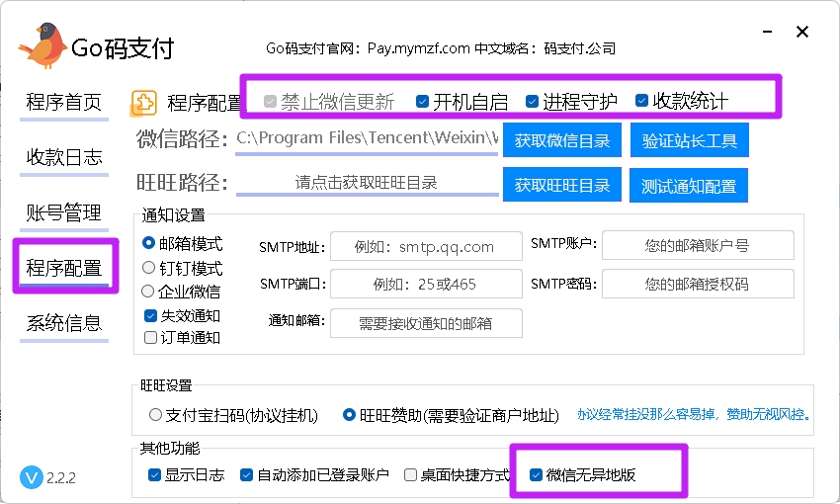Click the 旺旺路径 input field
Image resolution: width=840 pixels, height=504 pixels.
tap(367, 183)
